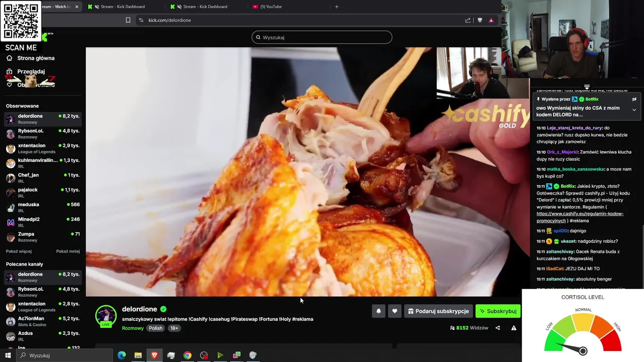Open a new browser tab
Viewport: 644px width, 362px height.
coord(337,7)
